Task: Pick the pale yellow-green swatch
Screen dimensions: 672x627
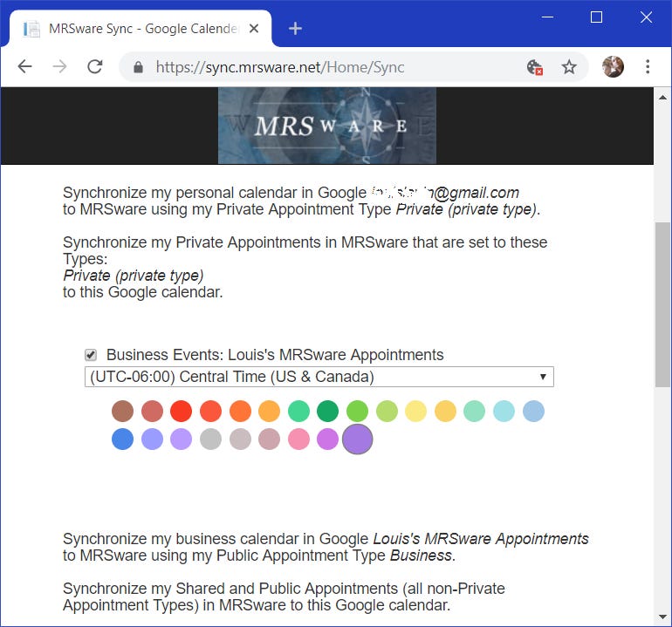Action: (387, 411)
